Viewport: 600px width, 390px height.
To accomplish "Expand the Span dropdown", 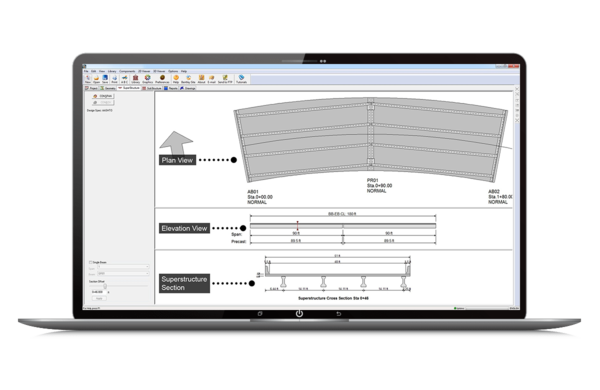I will (x=123, y=267).
